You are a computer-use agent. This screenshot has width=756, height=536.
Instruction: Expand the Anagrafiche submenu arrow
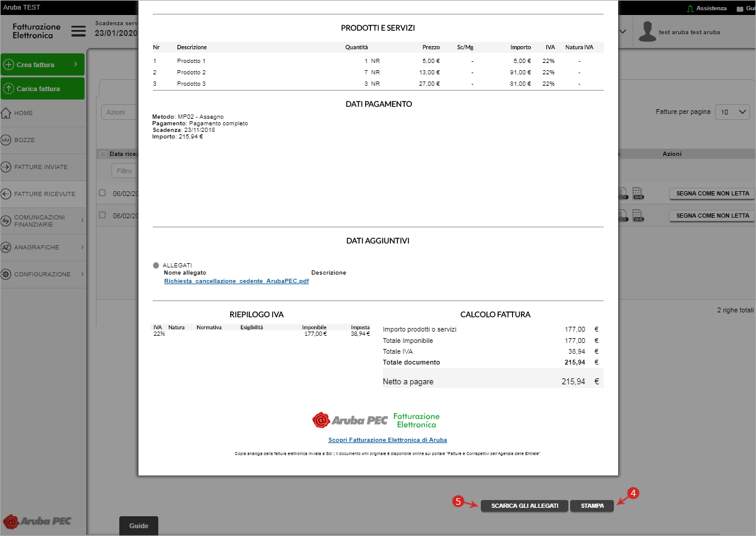(x=82, y=247)
